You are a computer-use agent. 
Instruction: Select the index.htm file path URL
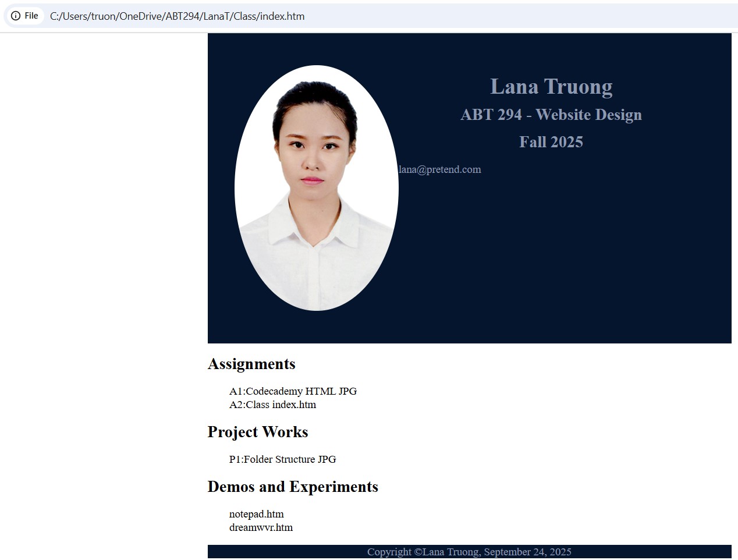click(177, 16)
